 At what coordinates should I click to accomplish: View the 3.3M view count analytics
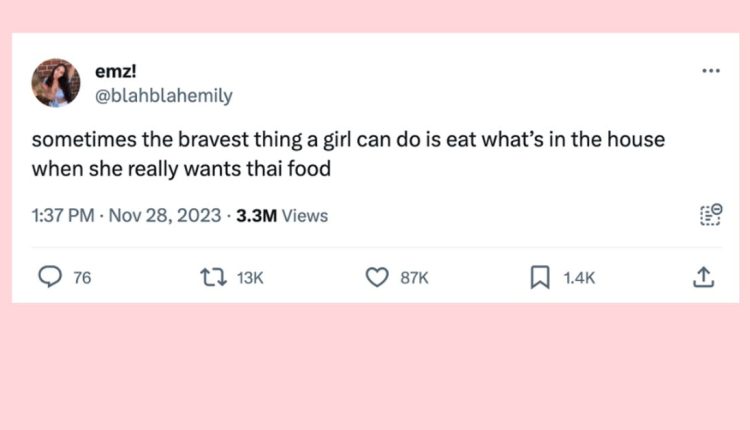[x=257, y=215]
